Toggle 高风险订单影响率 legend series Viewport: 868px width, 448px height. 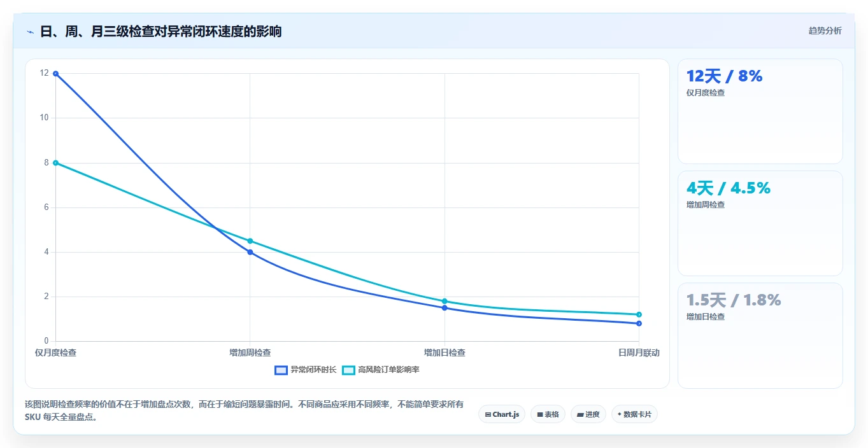380,370
